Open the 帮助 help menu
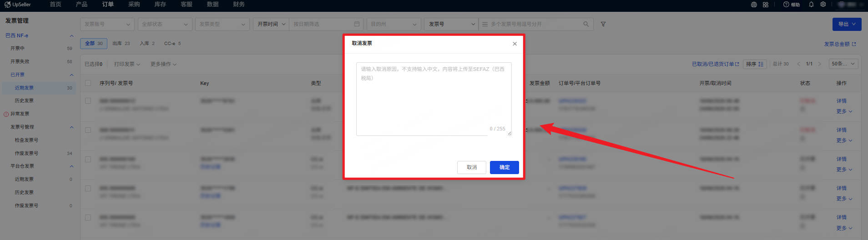The height and width of the screenshot is (240, 868). click(x=792, y=5)
